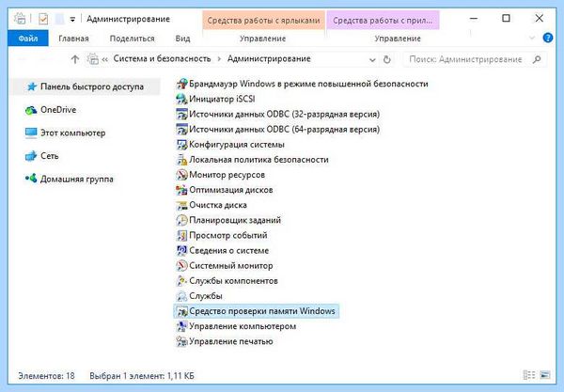Switch to the Главная ribbon tab

tap(73, 39)
